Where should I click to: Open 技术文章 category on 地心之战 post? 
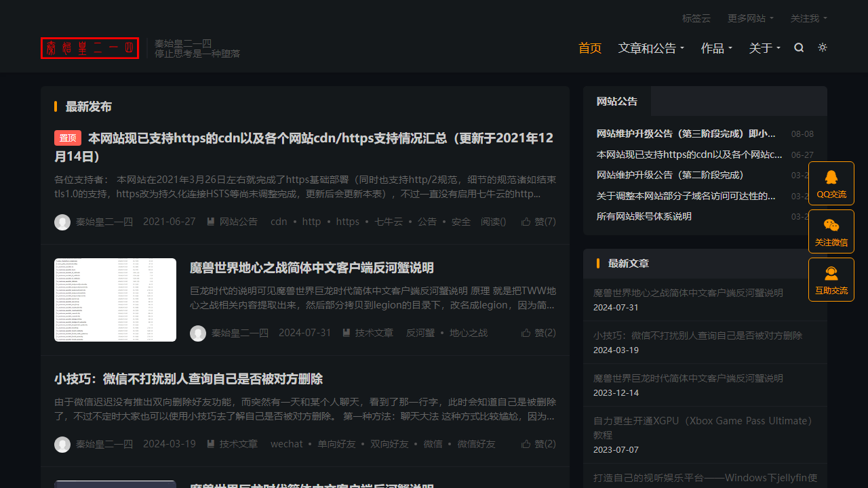pyautogui.click(x=368, y=333)
